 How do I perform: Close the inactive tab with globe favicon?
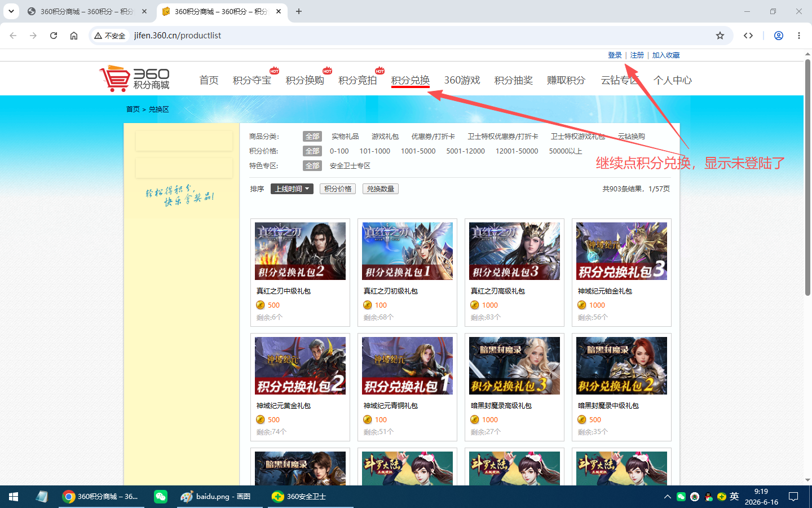[144, 11]
